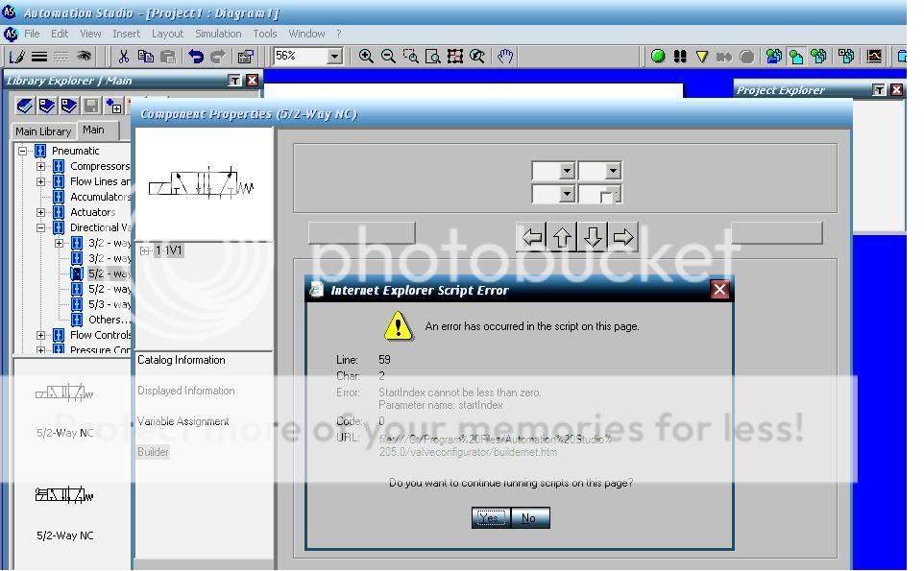Expand the 1-1V1 node in Component Properties
The width and height of the screenshot is (924, 571).
tap(144, 250)
